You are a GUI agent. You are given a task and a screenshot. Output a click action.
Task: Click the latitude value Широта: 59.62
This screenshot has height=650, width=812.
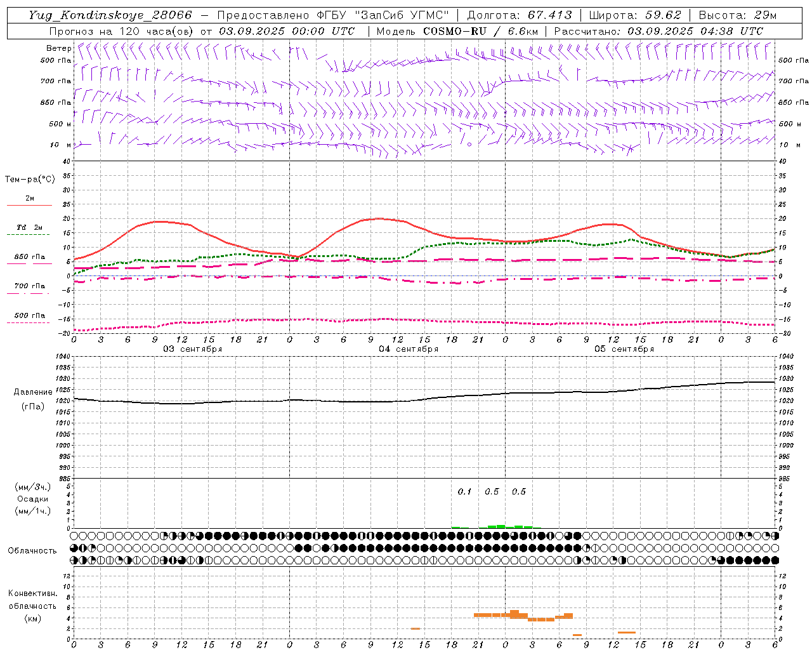(x=635, y=15)
